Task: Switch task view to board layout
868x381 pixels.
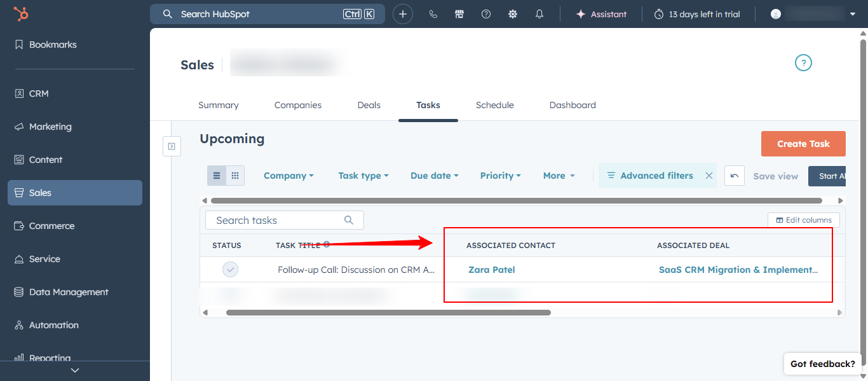Action: click(235, 175)
